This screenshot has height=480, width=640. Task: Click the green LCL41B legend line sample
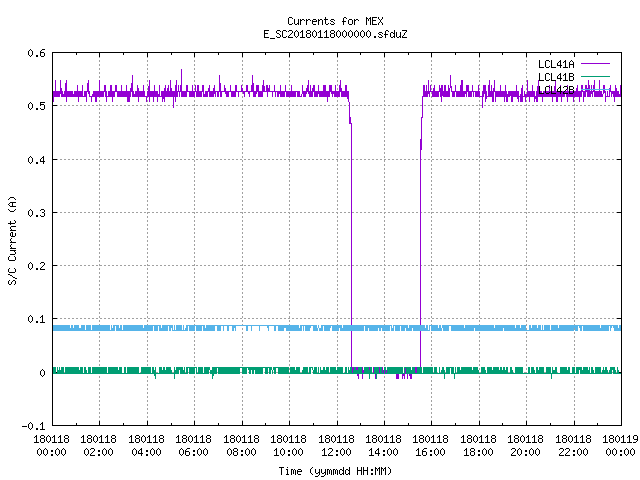595,77
